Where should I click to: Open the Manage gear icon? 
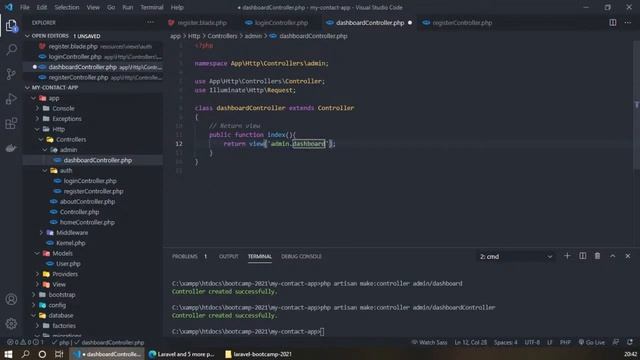pyautogui.click(x=11, y=324)
